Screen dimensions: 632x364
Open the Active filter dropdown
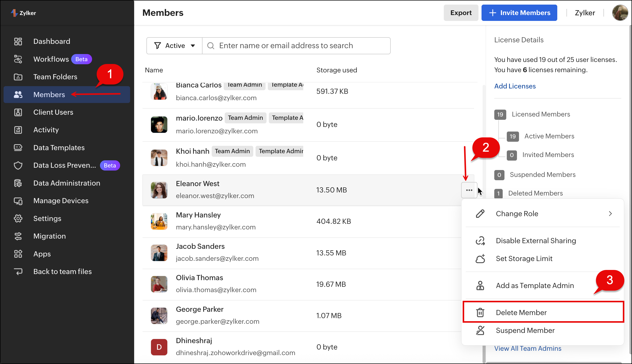(175, 46)
